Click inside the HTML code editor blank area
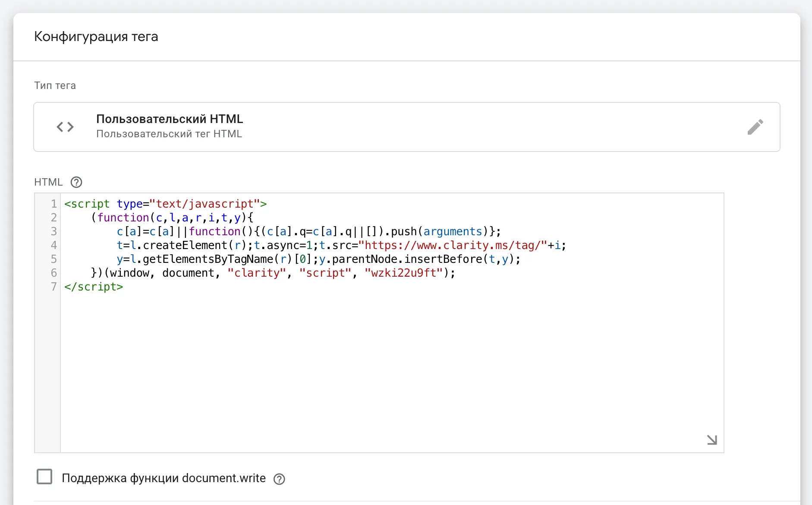This screenshot has width=812, height=505. coord(392,371)
